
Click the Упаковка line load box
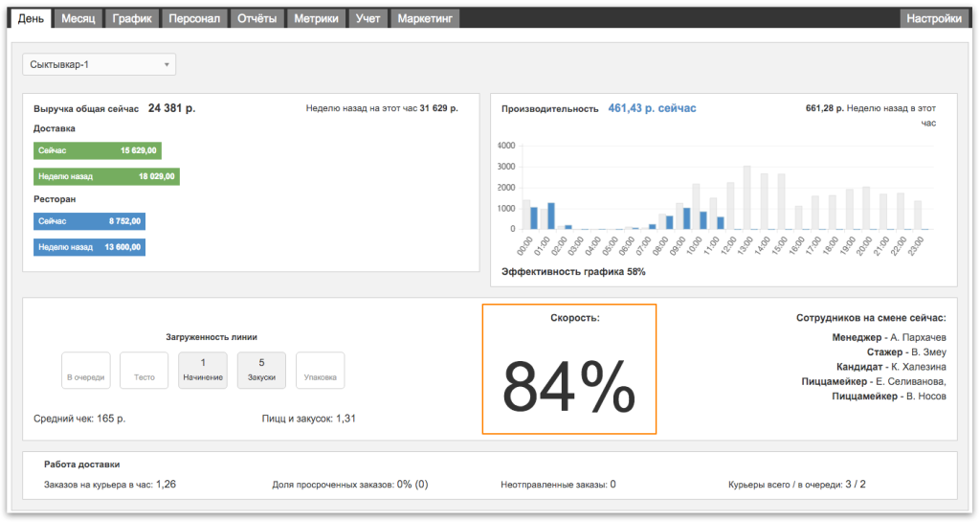tap(320, 370)
